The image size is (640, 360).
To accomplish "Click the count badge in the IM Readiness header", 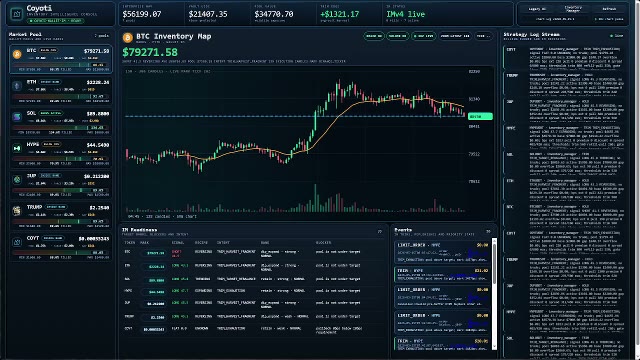I will (380, 231).
